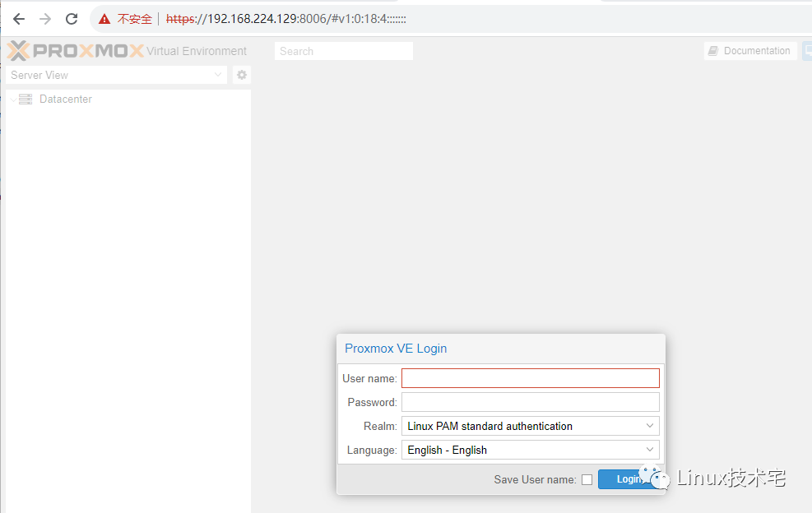The image size is (812, 513).
Task: Click the Virtual Environment header text
Action: 197,51
